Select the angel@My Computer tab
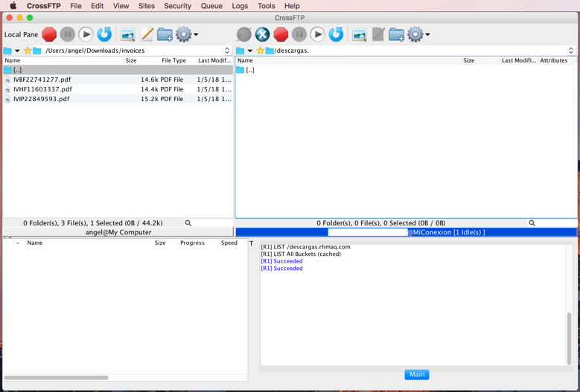Image resolution: width=580 pixels, height=392 pixels. [x=118, y=232]
